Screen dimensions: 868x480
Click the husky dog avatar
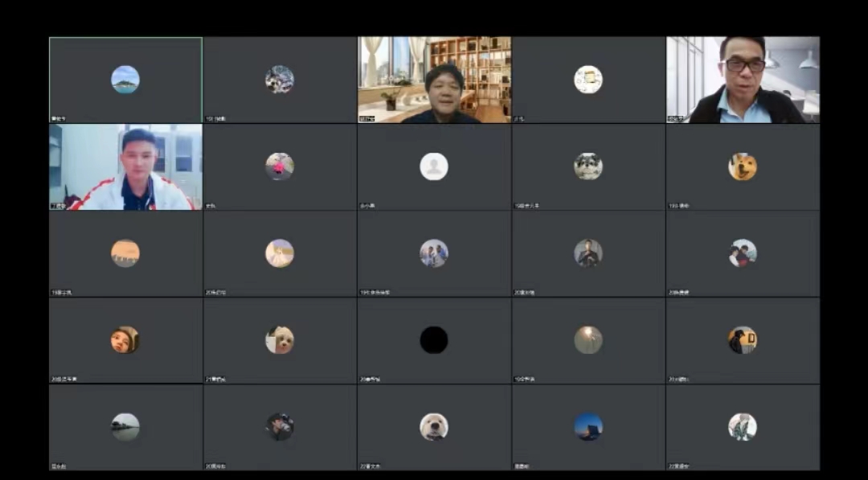click(x=588, y=166)
